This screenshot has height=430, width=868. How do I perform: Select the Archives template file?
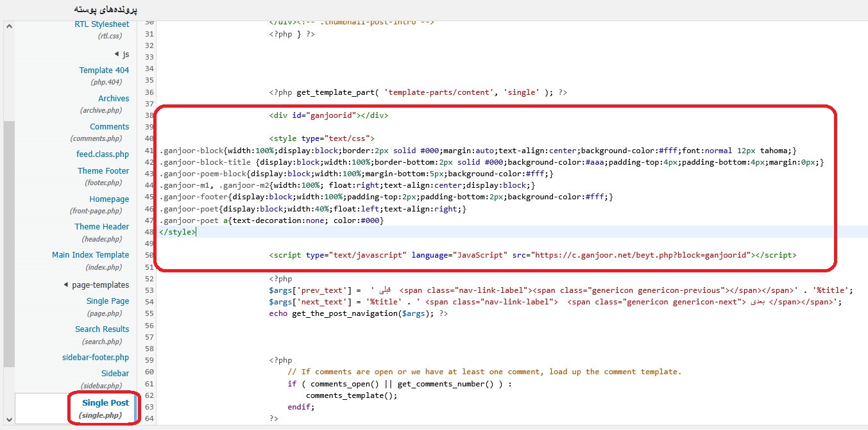point(113,99)
